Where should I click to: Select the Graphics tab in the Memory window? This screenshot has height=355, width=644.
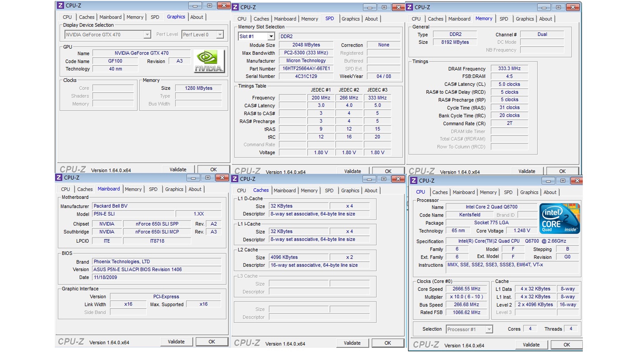pyautogui.click(x=525, y=19)
